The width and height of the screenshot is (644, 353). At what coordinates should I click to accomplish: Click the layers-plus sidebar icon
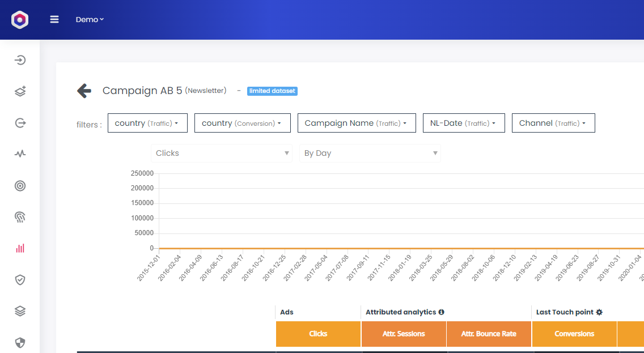[x=20, y=91]
